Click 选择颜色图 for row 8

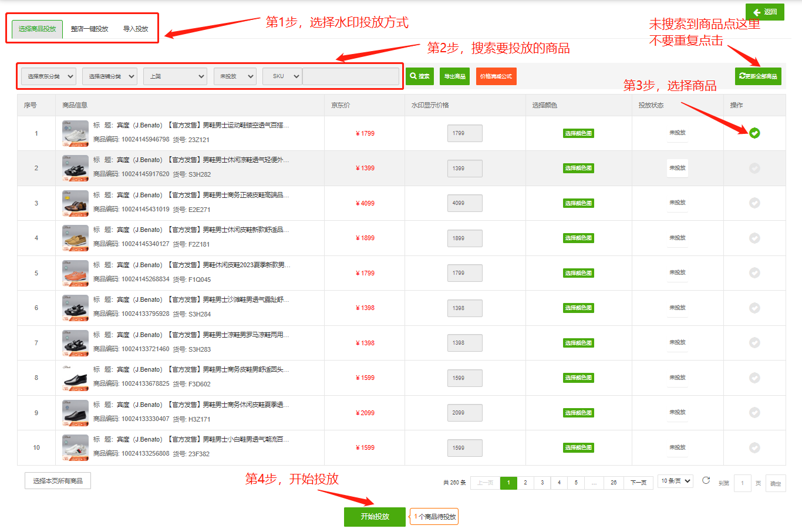[578, 378]
